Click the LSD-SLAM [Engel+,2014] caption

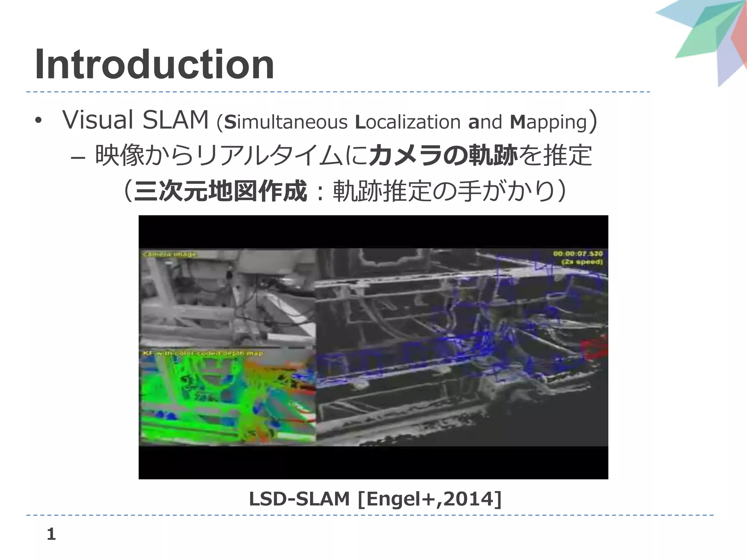click(375, 499)
